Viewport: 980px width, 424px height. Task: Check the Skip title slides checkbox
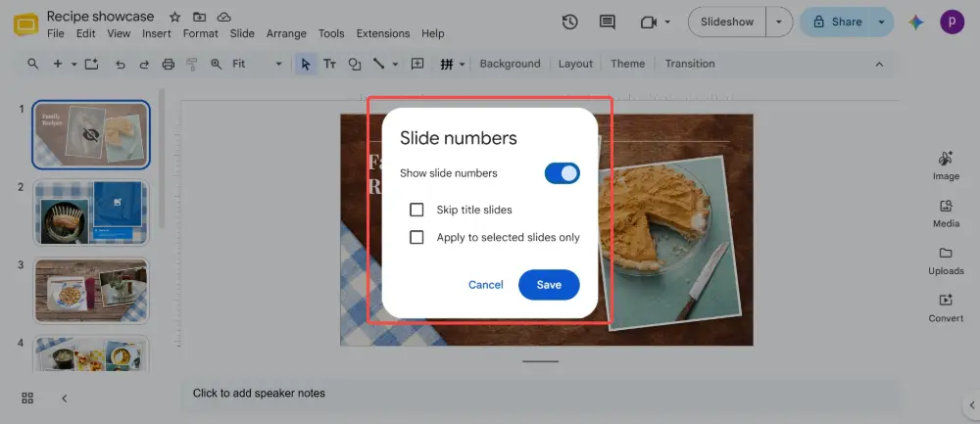click(x=416, y=210)
